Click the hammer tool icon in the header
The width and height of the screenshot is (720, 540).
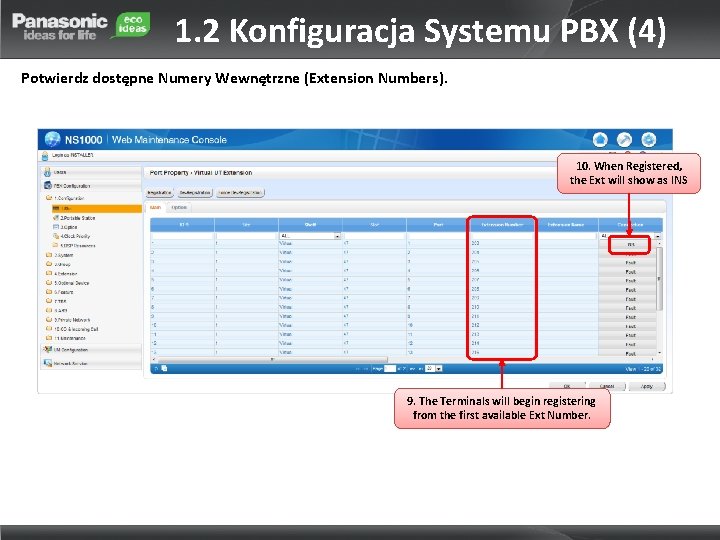[624, 140]
